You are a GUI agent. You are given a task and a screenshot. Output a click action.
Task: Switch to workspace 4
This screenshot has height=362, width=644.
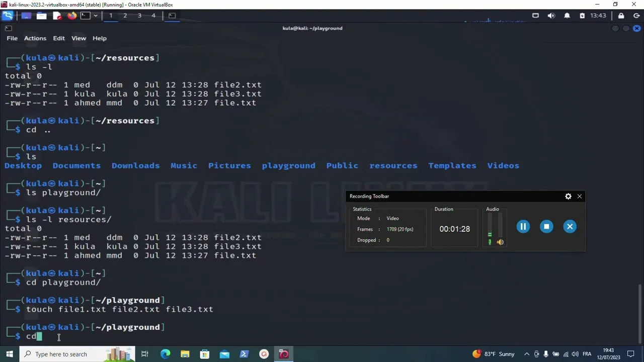[x=153, y=16]
